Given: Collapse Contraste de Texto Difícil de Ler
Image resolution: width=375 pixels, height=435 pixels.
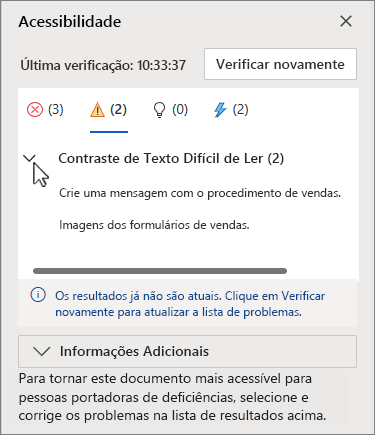Looking at the screenshot, I should click(x=29, y=158).
